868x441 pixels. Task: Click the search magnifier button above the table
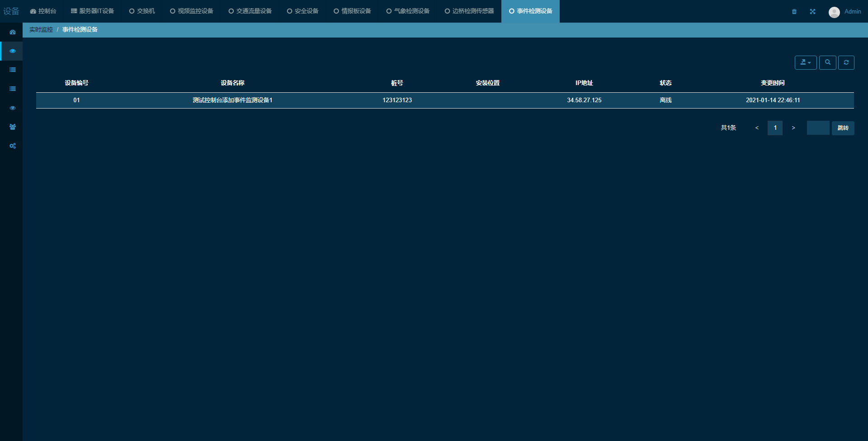click(827, 62)
